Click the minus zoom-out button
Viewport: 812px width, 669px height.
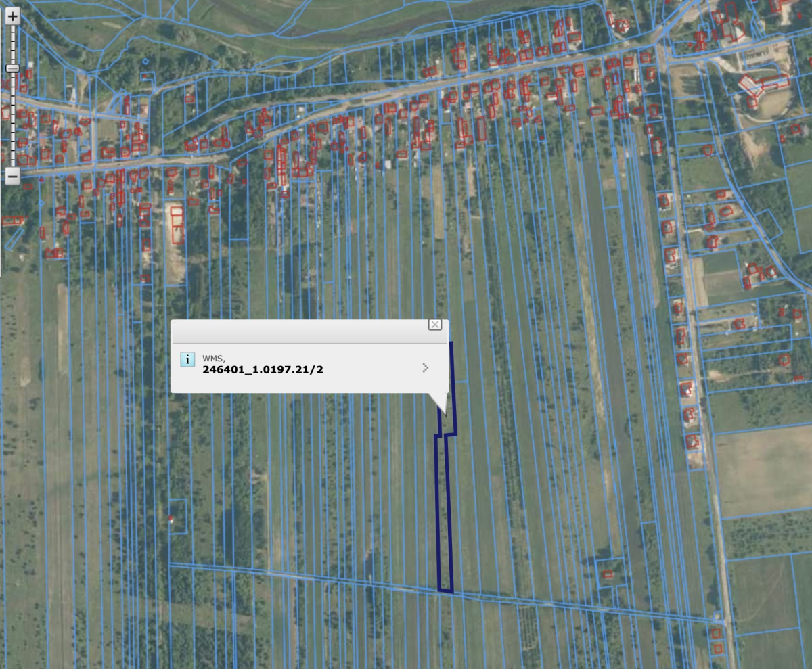[x=12, y=176]
